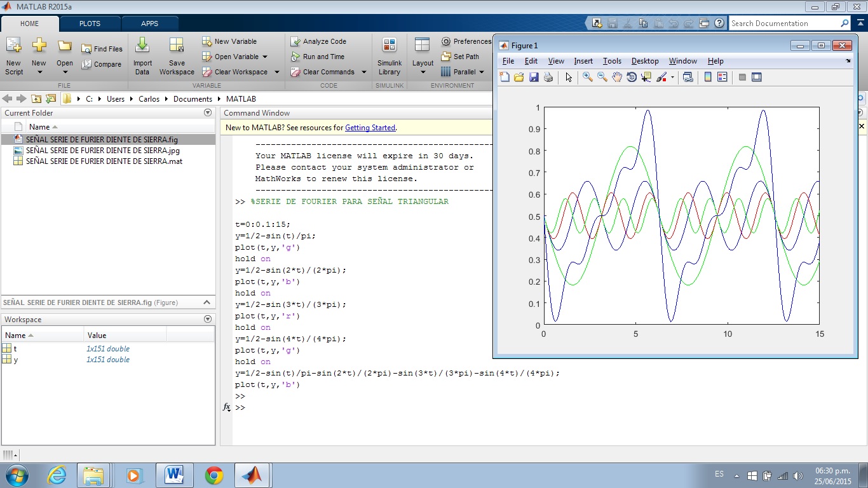Toggle Link Plot in Figure toolbar
Image resolution: width=868 pixels, height=488 pixels.
point(688,77)
